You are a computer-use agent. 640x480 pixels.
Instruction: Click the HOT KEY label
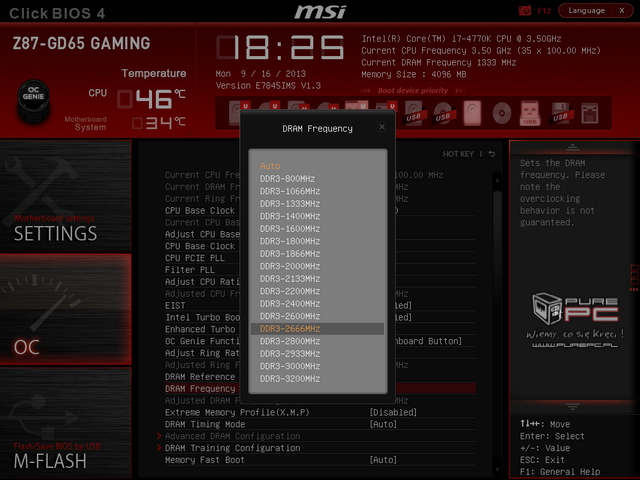(458, 154)
